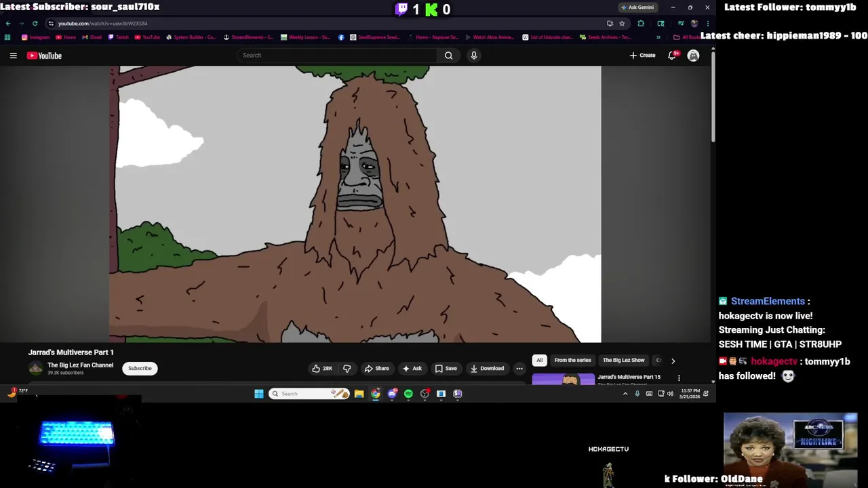Dislike the video with thumbs down

tap(347, 368)
